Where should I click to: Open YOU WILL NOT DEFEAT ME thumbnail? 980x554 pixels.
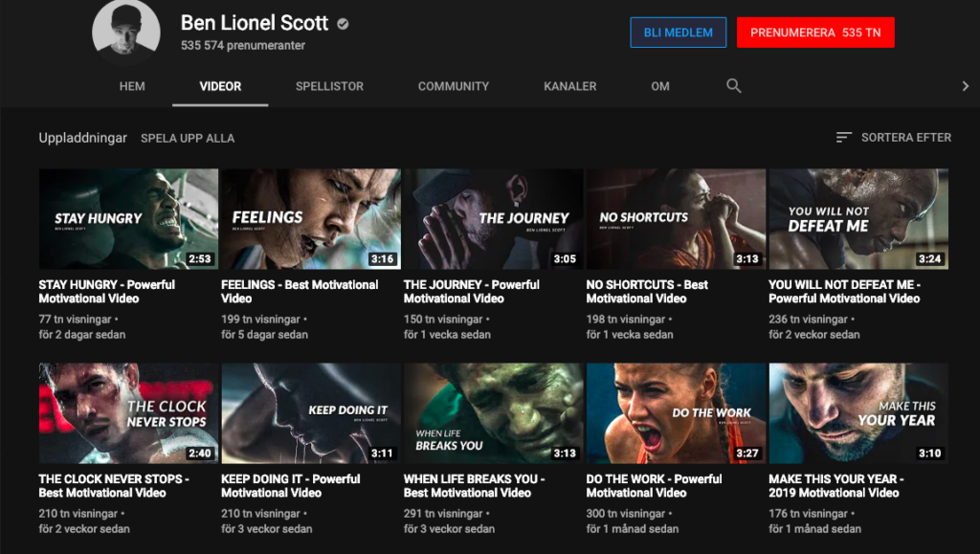(x=858, y=218)
